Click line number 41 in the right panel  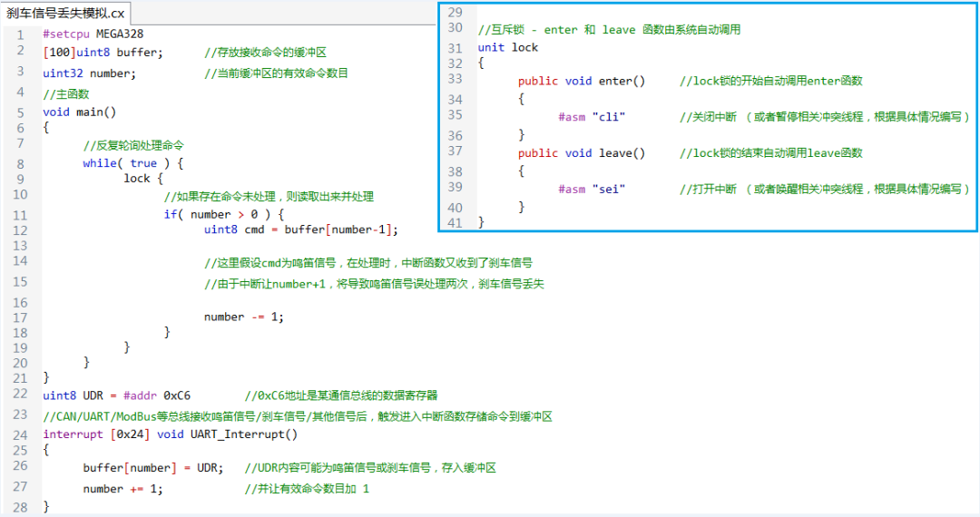455,223
